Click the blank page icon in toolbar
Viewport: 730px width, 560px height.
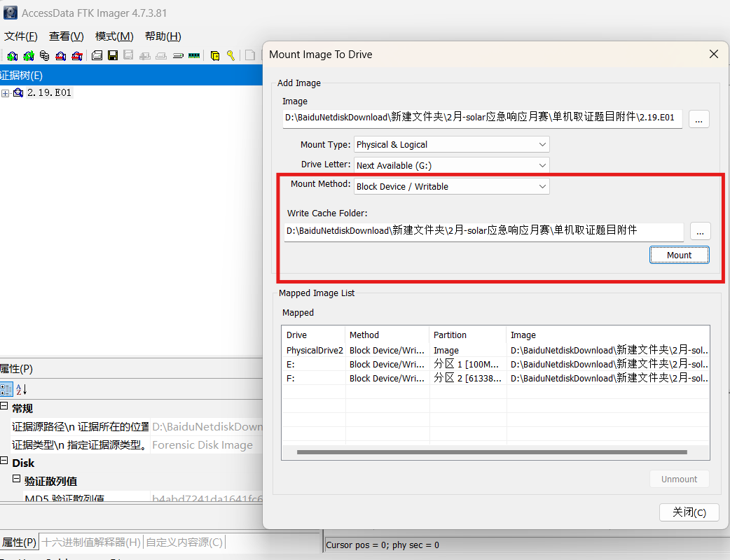[x=250, y=56]
